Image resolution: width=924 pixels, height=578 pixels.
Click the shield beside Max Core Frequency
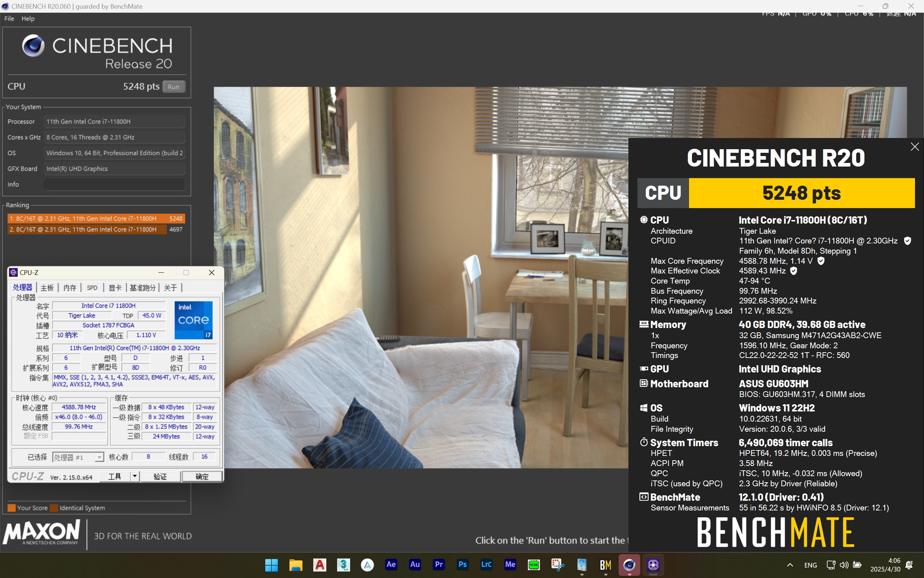coord(821,261)
